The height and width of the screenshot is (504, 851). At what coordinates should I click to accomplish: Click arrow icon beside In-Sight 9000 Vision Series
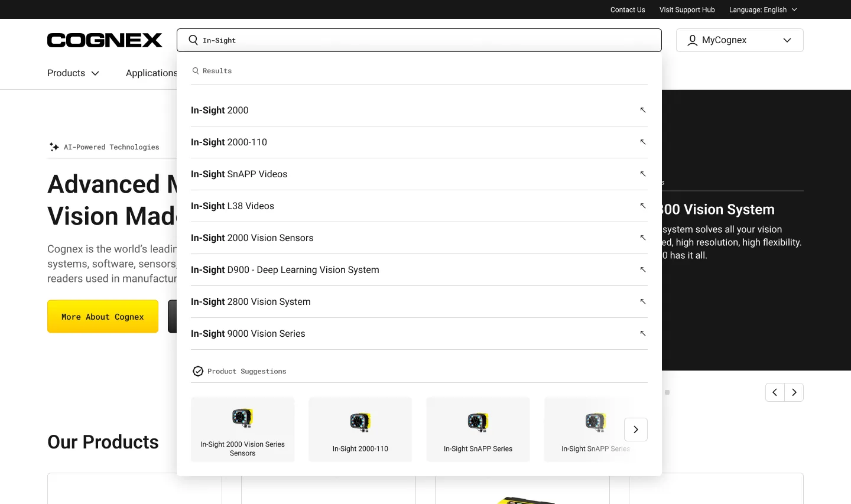point(643,333)
